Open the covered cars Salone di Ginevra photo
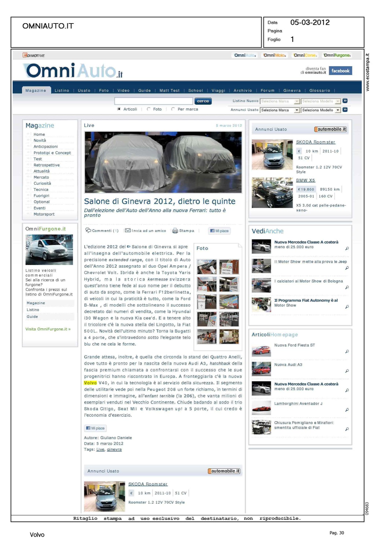Image resolution: width=392 pixels, height=550 pixels. point(163,162)
